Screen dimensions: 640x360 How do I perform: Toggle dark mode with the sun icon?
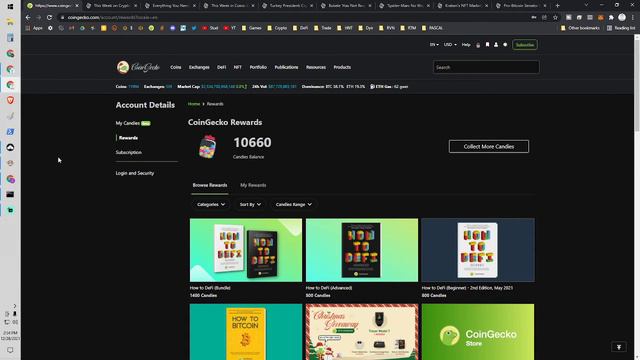[505, 45]
